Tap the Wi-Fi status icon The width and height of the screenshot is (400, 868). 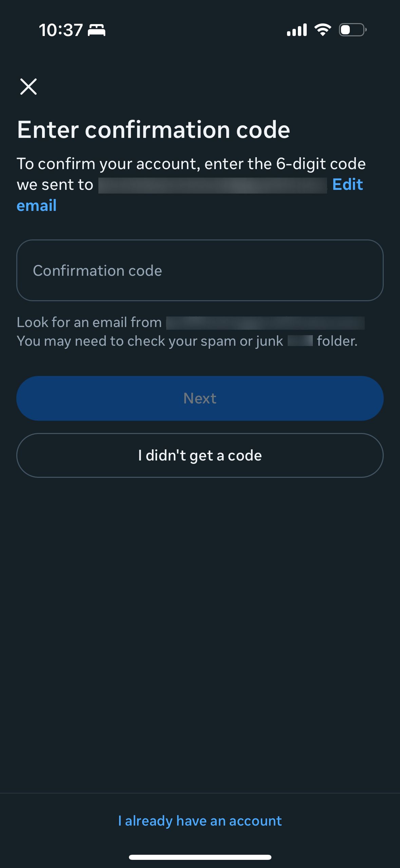(x=323, y=30)
